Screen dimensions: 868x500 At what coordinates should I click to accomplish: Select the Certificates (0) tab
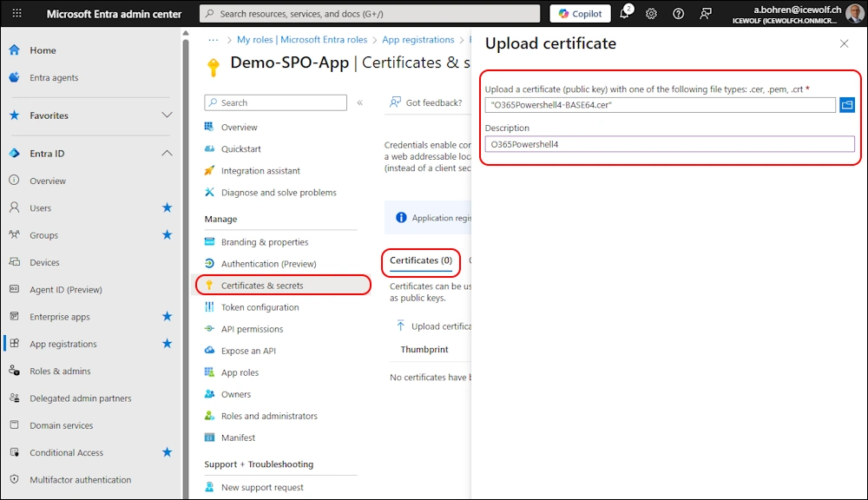point(421,260)
